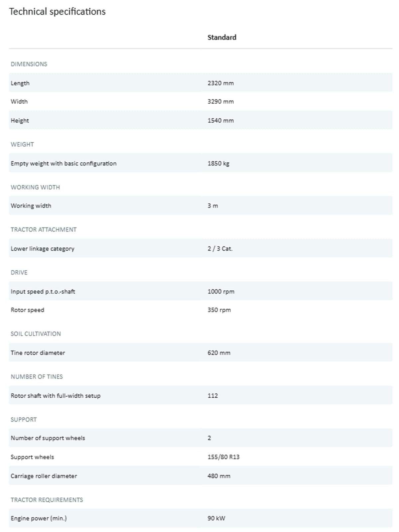The width and height of the screenshot is (399, 532).
Task: Select the Rotor shaft with full-width setup label
Action: (56, 396)
